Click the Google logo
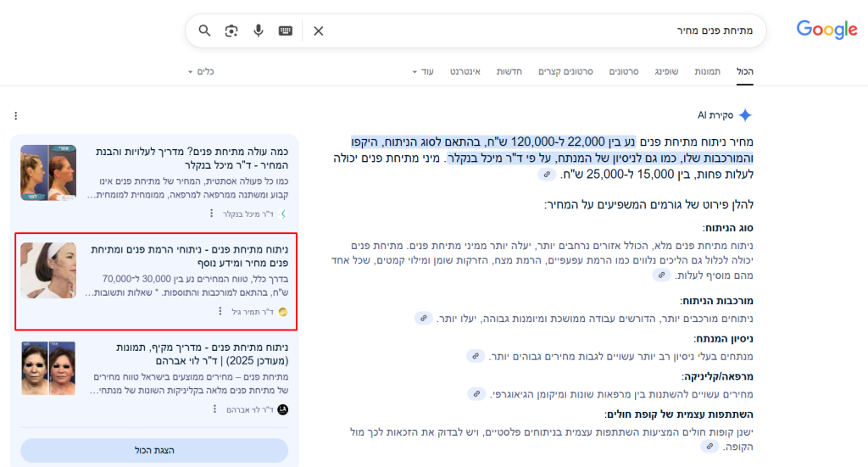Viewport: 868px width, 467px height. [x=826, y=31]
